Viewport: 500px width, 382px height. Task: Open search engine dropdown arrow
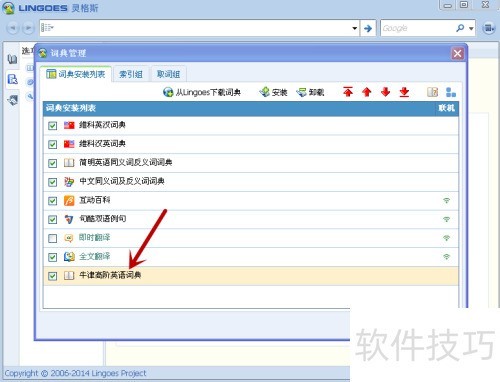tap(471, 29)
